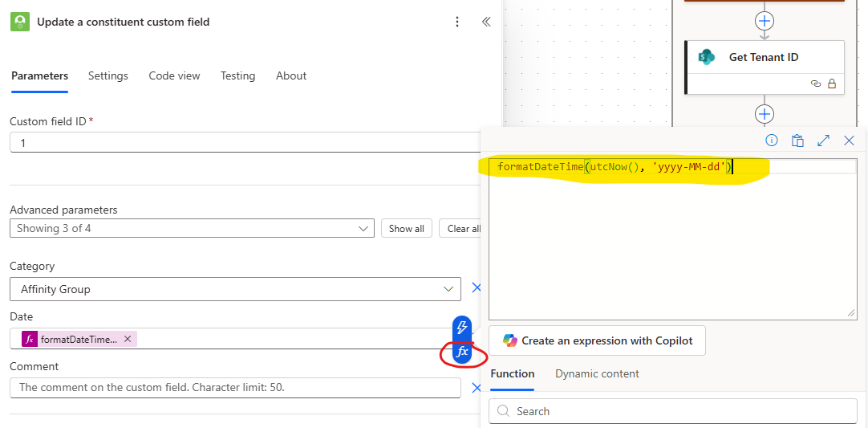The image size is (868, 428).
Task: Click the green constituent connector icon
Action: point(20,22)
